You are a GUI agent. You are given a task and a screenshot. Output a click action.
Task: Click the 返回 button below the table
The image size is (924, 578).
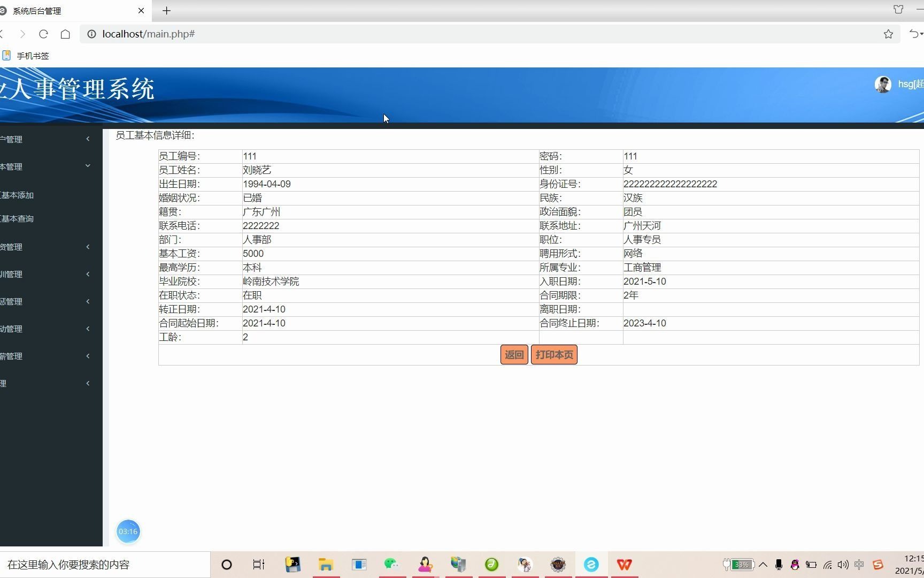point(513,354)
